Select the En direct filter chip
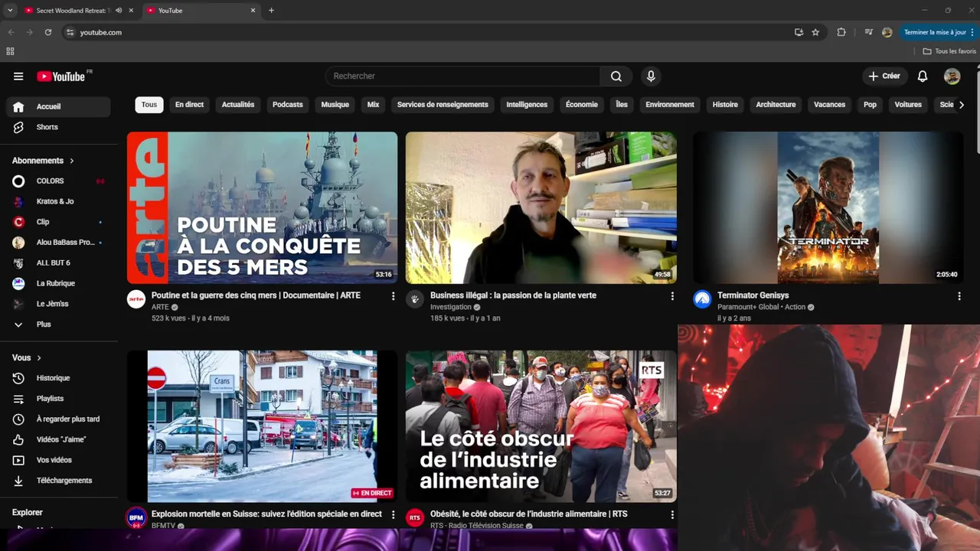Viewport: 980px width, 551px height. [x=189, y=105]
